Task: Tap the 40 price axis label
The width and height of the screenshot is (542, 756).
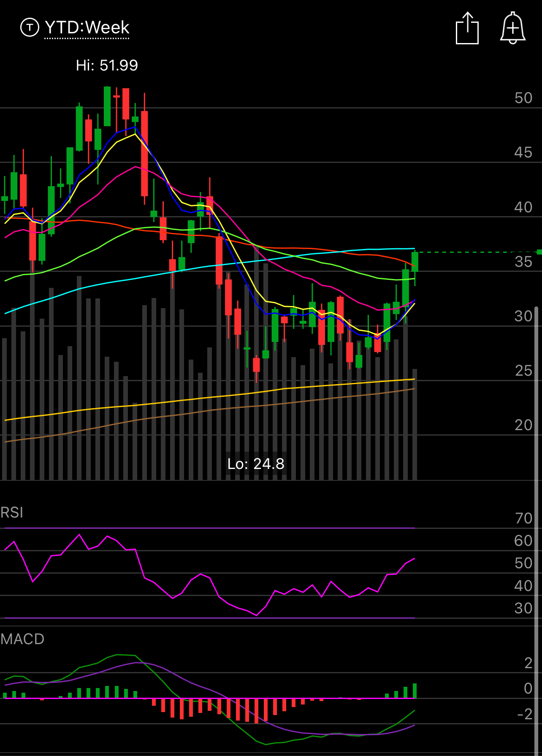Action: (523, 207)
